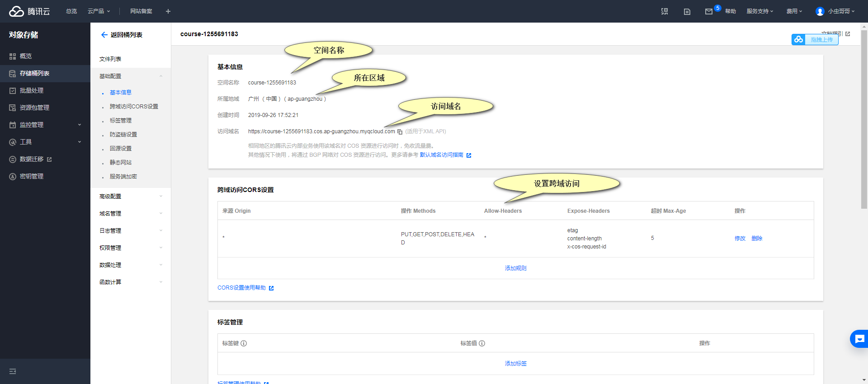Open the mail notifications icon
This screenshot has height=384, width=868.
pos(708,11)
